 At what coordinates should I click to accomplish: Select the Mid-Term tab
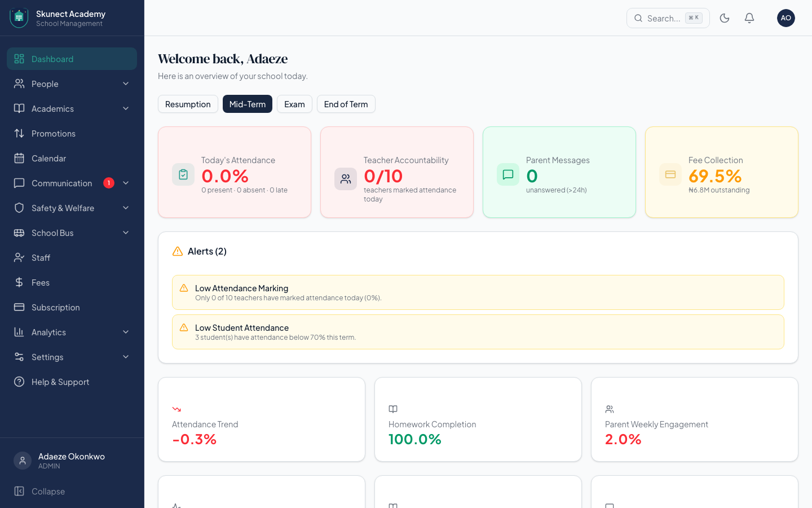pyautogui.click(x=248, y=104)
